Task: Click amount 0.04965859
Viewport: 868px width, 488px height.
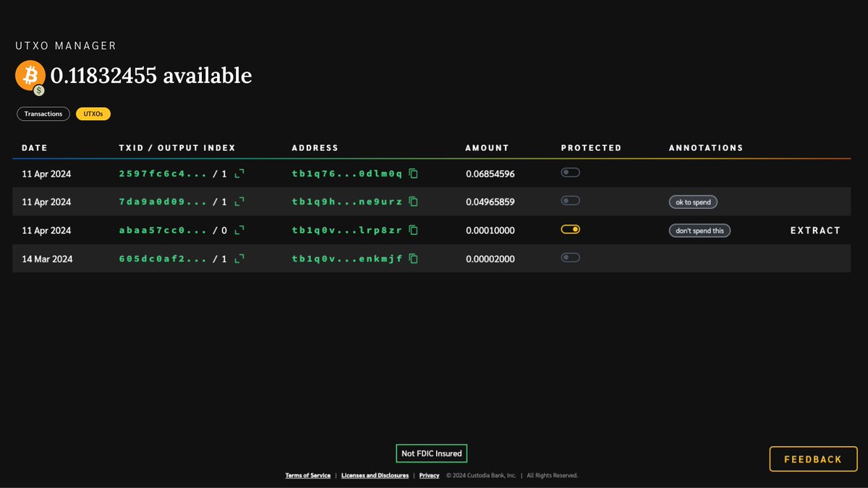Action: pos(490,202)
